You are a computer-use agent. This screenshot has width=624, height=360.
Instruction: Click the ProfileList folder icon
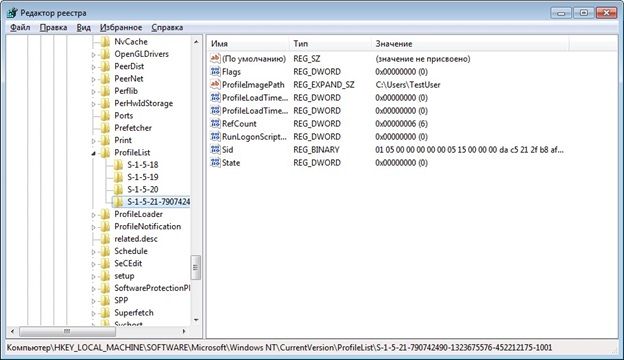tap(105, 153)
